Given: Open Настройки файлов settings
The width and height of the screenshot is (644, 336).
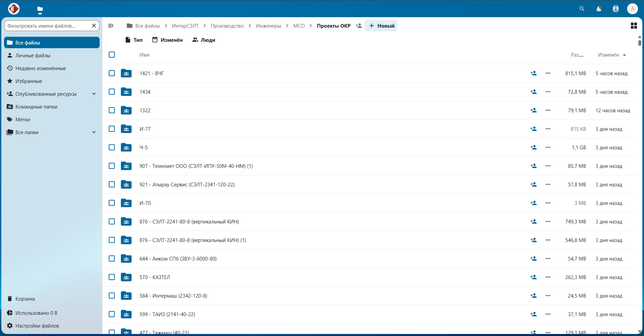Looking at the screenshot, I should (x=52, y=326).
